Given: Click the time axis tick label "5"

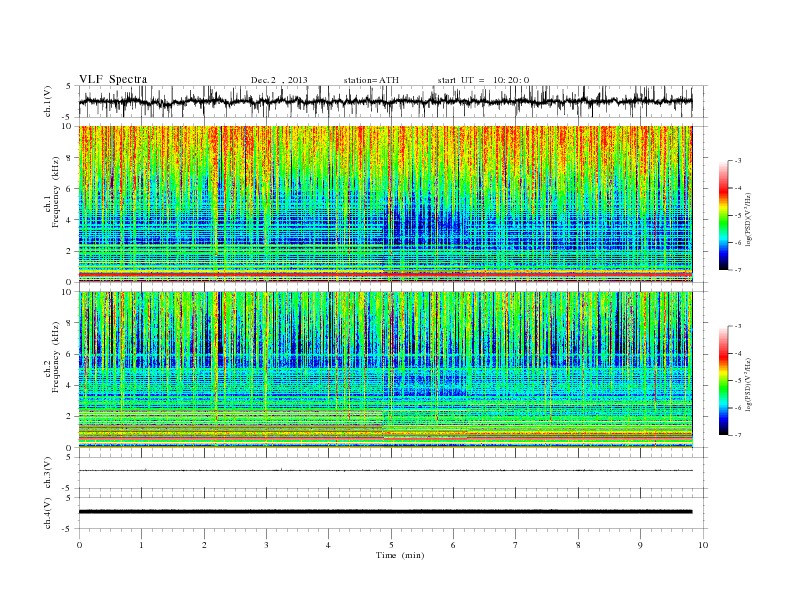Looking at the screenshot, I should click(x=391, y=545).
